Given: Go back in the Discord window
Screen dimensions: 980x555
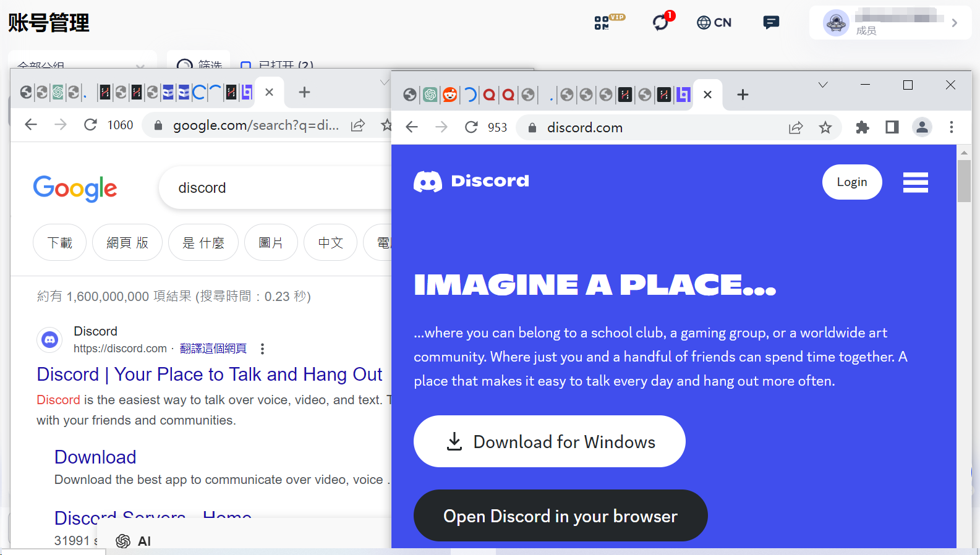Looking at the screenshot, I should (412, 127).
